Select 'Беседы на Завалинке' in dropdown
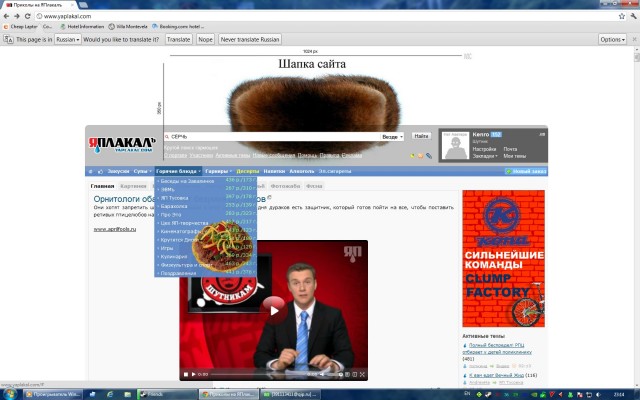 (187, 181)
